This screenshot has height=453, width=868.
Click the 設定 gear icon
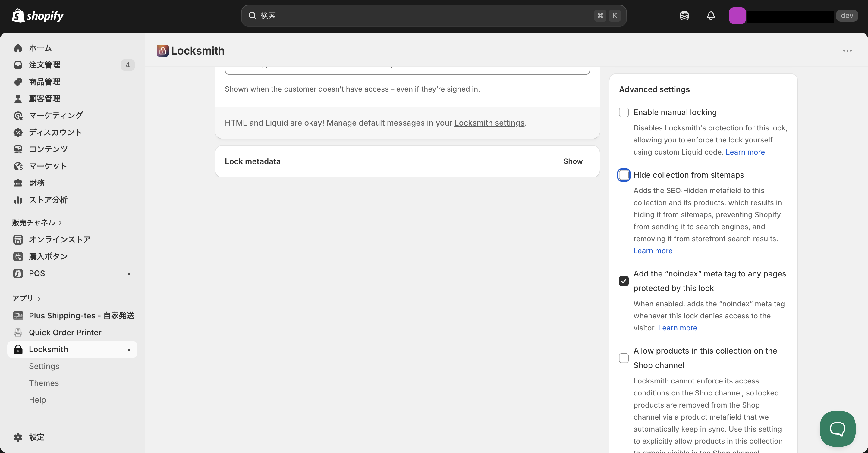coord(18,437)
